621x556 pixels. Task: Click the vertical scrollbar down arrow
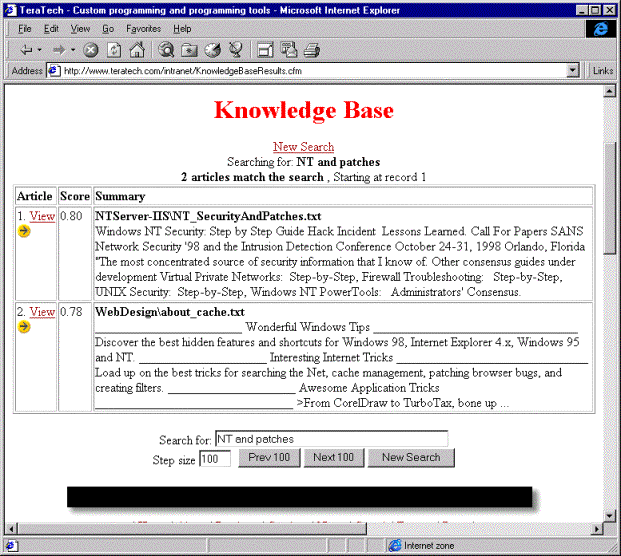[610, 516]
